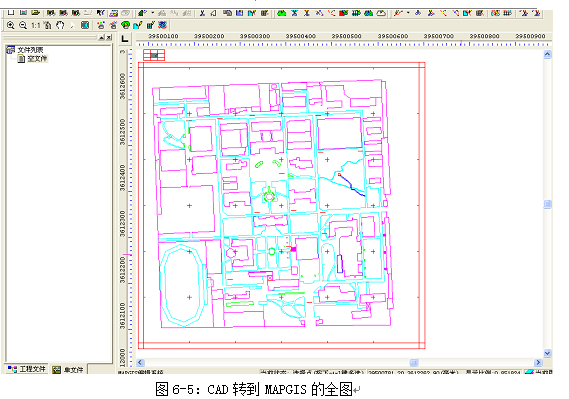This screenshot has width=569, height=399.
Task: Select the green area editing tool icon
Action: 282,13
